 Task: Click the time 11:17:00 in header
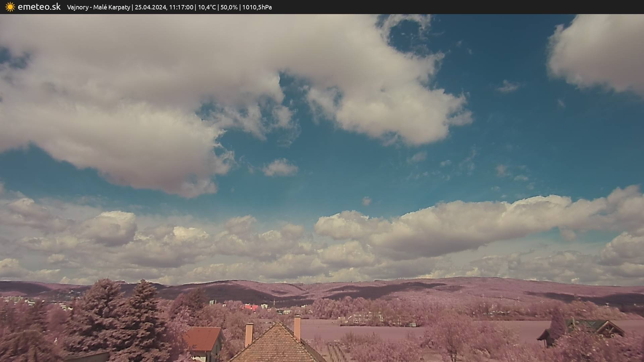point(181,7)
